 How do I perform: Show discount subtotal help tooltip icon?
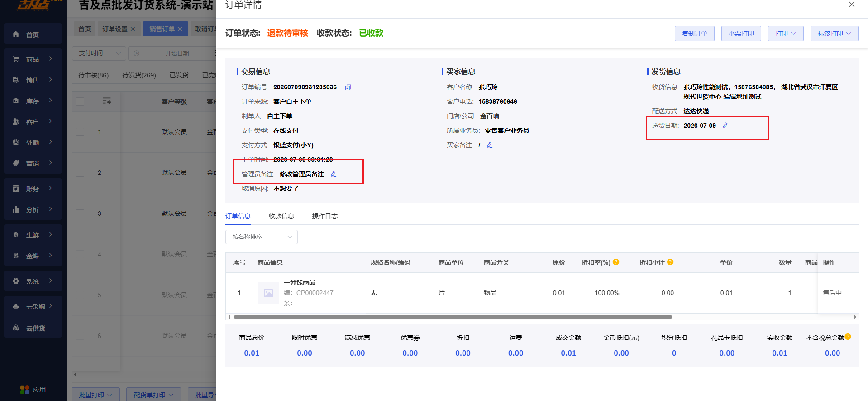click(670, 262)
